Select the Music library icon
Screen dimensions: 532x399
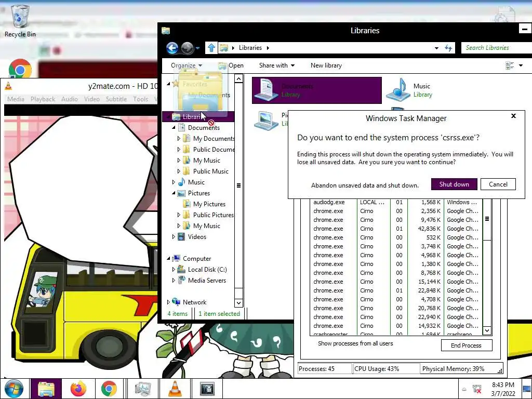click(x=398, y=89)
